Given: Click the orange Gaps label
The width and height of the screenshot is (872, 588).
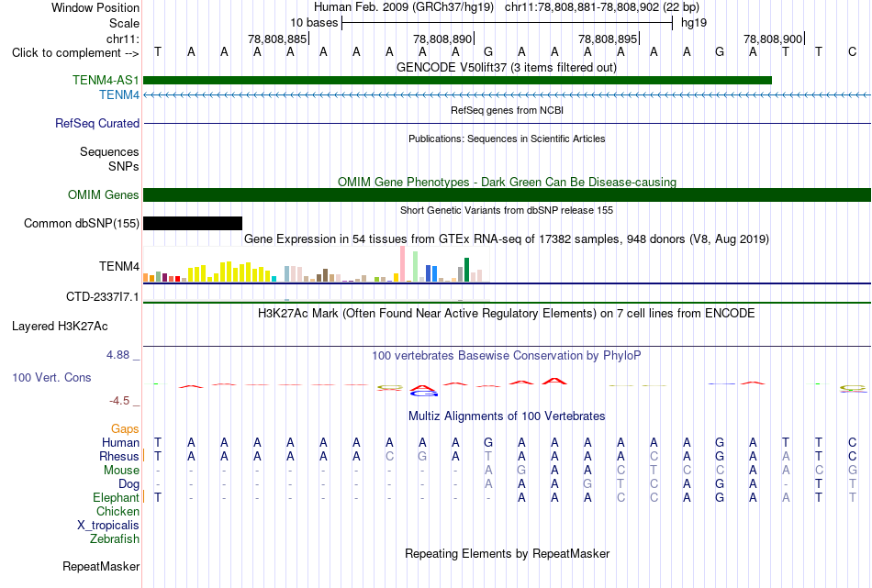Looking at the screenshot, I should [x=125, y=429].
